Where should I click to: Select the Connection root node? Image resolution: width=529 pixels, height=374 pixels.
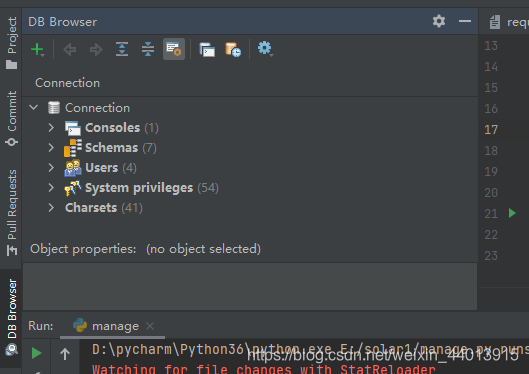click(x=97, y=108)
